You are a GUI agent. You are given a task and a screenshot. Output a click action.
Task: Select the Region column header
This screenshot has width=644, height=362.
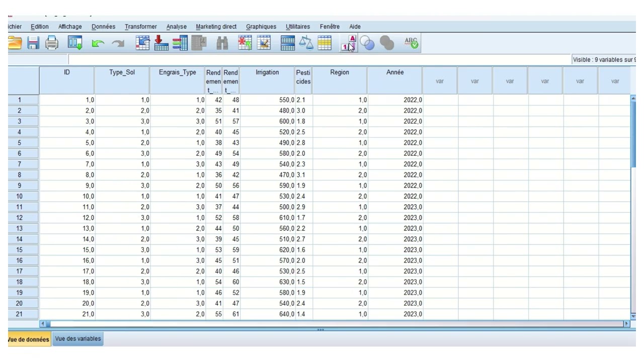click(340, 80)
